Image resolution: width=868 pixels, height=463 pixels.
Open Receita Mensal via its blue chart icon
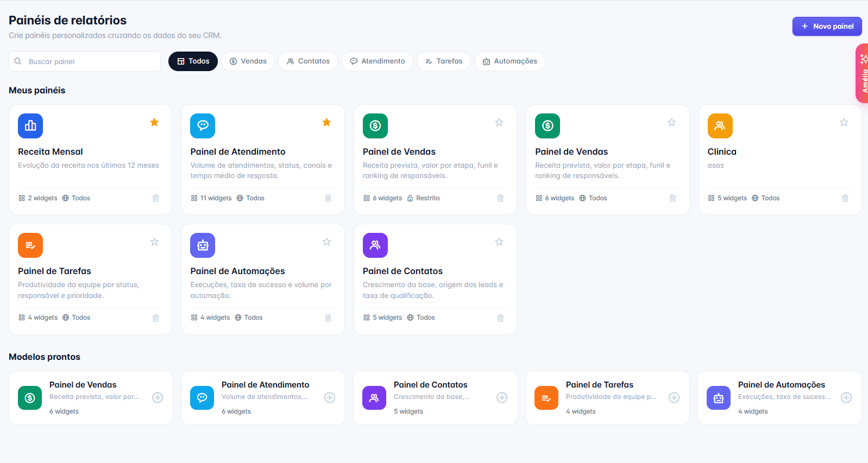[x=30, y=126]
